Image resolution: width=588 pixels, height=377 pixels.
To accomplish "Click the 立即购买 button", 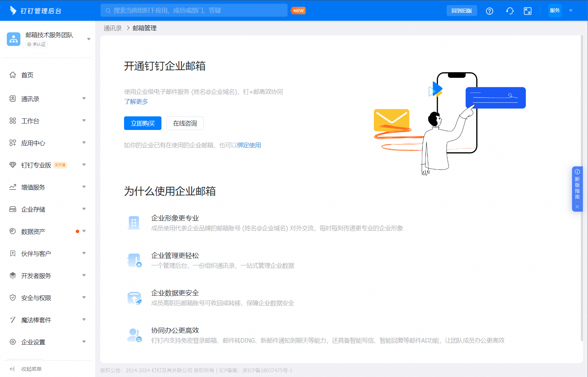I will [143, 123].
